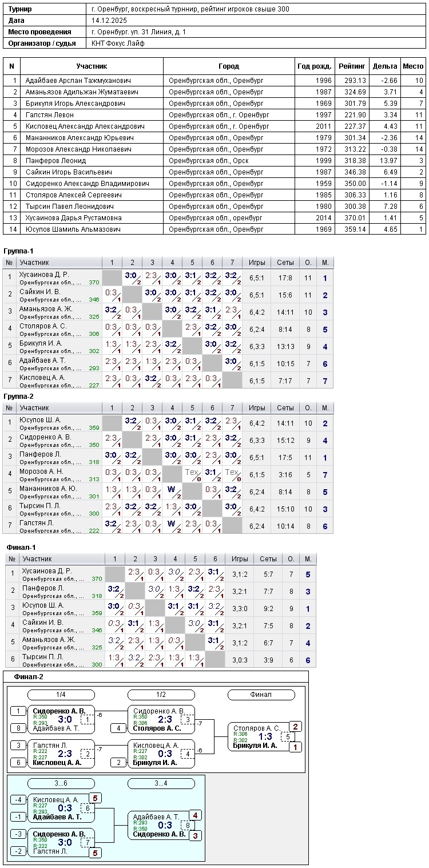429x868 pixels.
Task: Click the 1/2 bracket stage label
Action: click(161, 695)
